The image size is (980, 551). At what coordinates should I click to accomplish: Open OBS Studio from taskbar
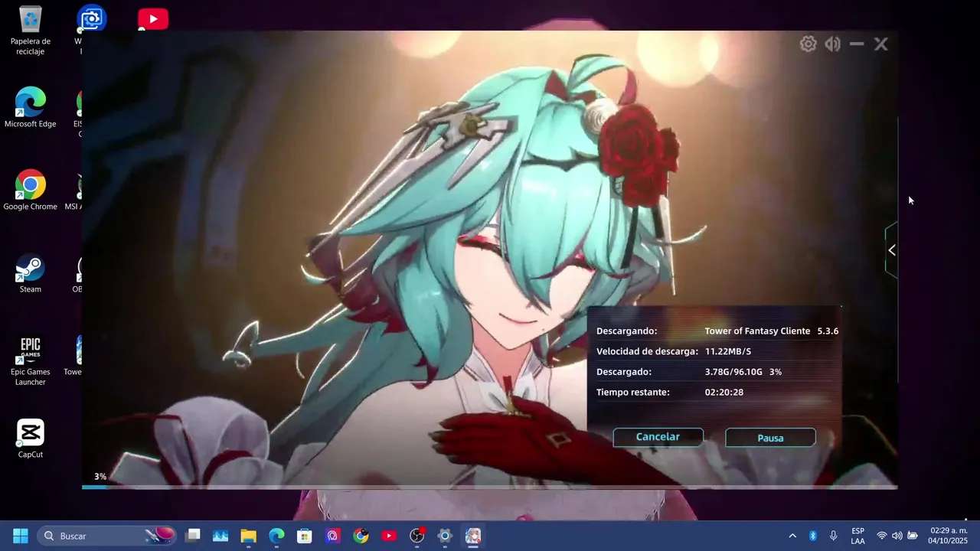(x=417, y=536)
